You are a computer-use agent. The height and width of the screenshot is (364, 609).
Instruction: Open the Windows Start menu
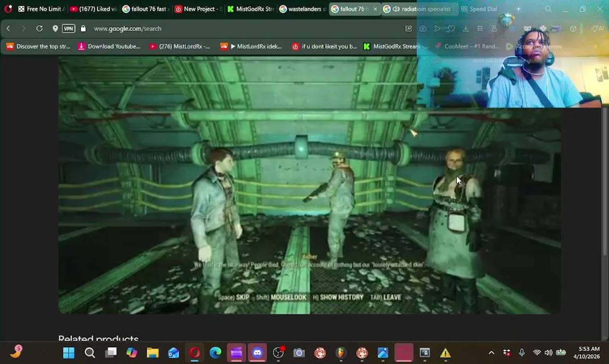click(69, 353)
